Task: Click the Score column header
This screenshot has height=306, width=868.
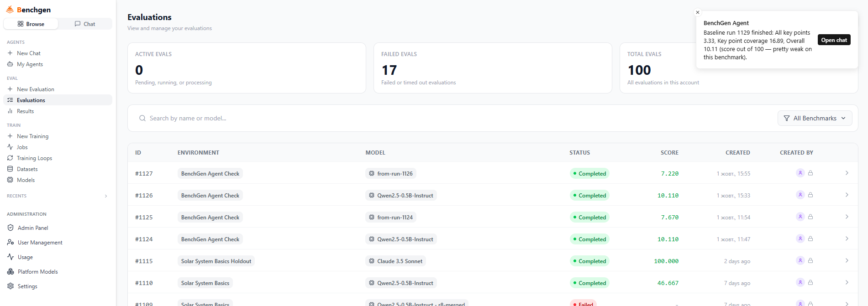Action: pyautogui.click(x=669, y=153)
